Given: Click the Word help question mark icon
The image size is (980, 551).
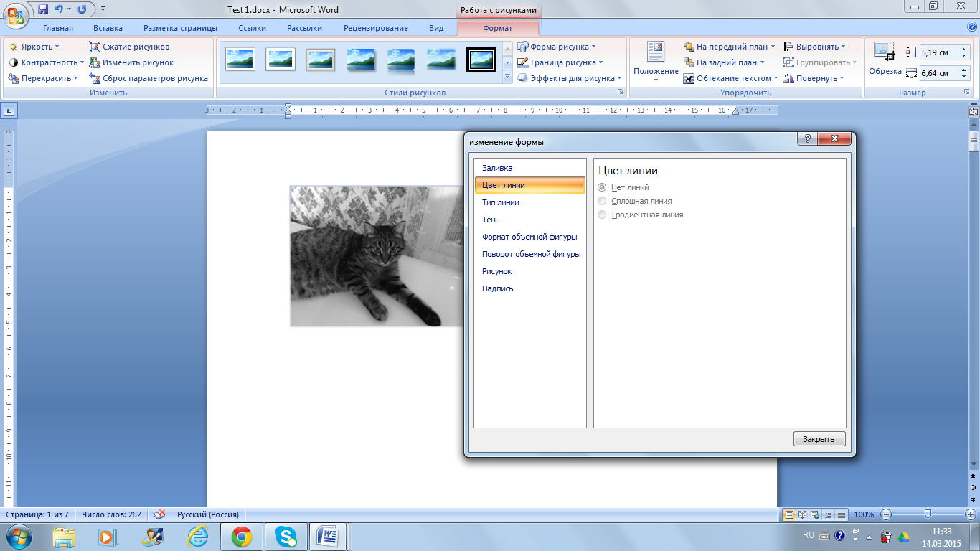Looking at the screenshot, I should point(972,27).
